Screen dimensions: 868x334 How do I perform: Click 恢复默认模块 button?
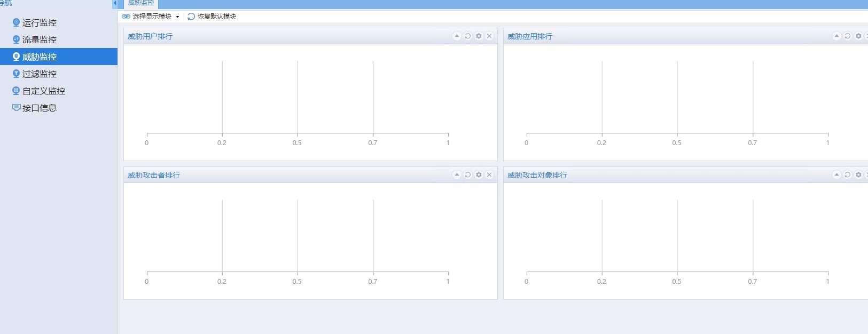pyautogui.click(x=212, y=17)
